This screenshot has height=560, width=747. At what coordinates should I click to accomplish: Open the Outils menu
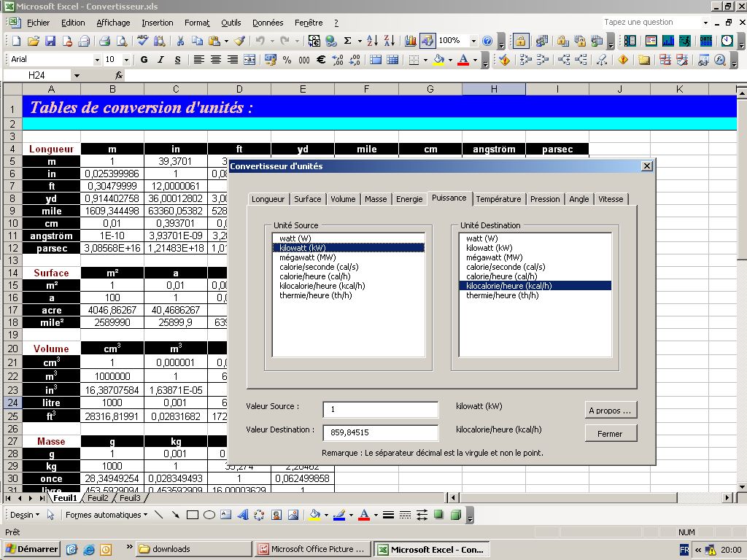[231, 23]
